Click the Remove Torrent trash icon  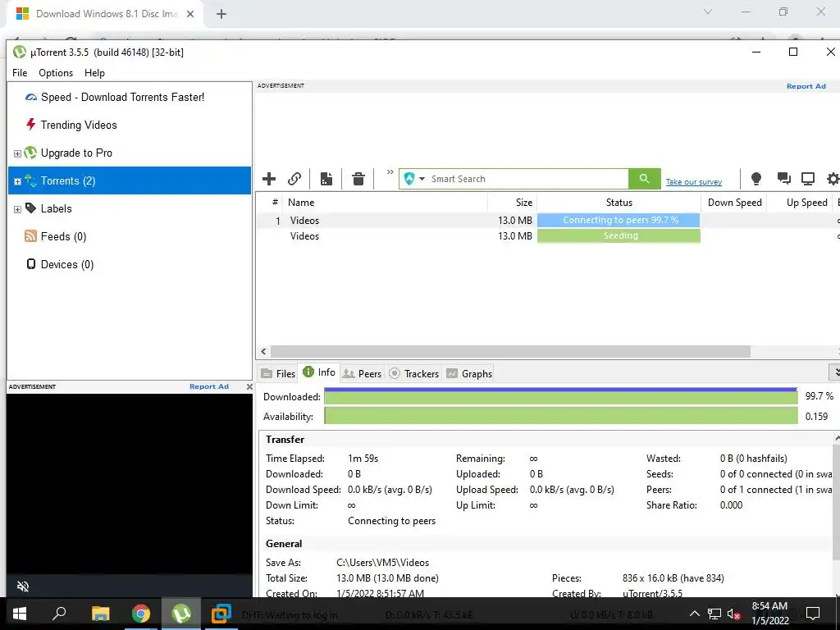[358, 179]
